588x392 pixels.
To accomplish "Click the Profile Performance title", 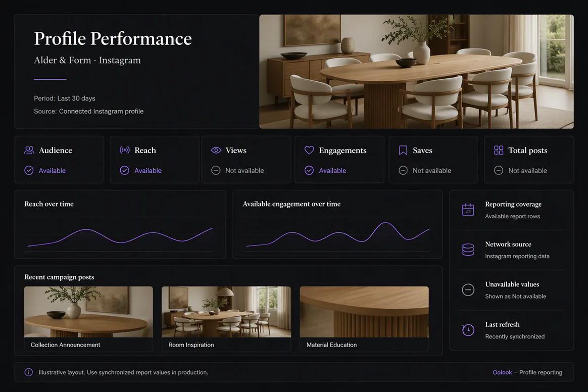I will click(113, 38).
